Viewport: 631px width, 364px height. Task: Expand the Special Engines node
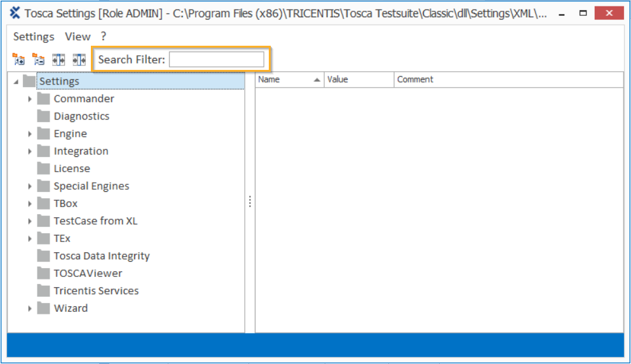click(x=30, y=186)
